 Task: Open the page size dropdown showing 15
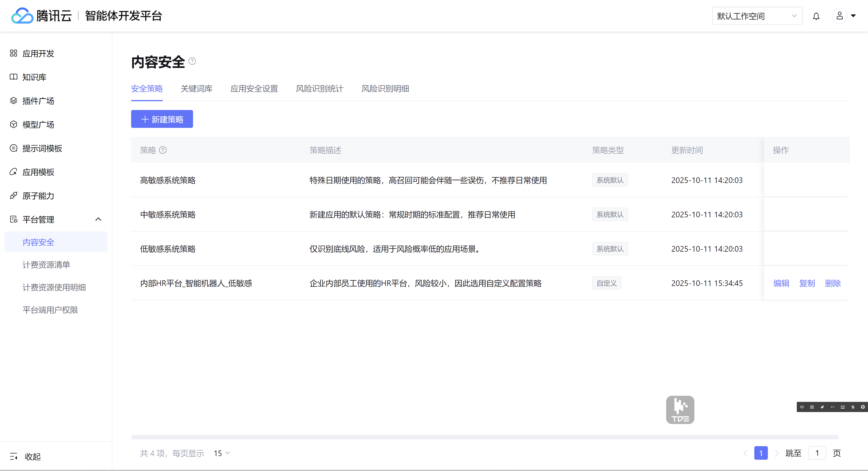(x=222, y=453)
